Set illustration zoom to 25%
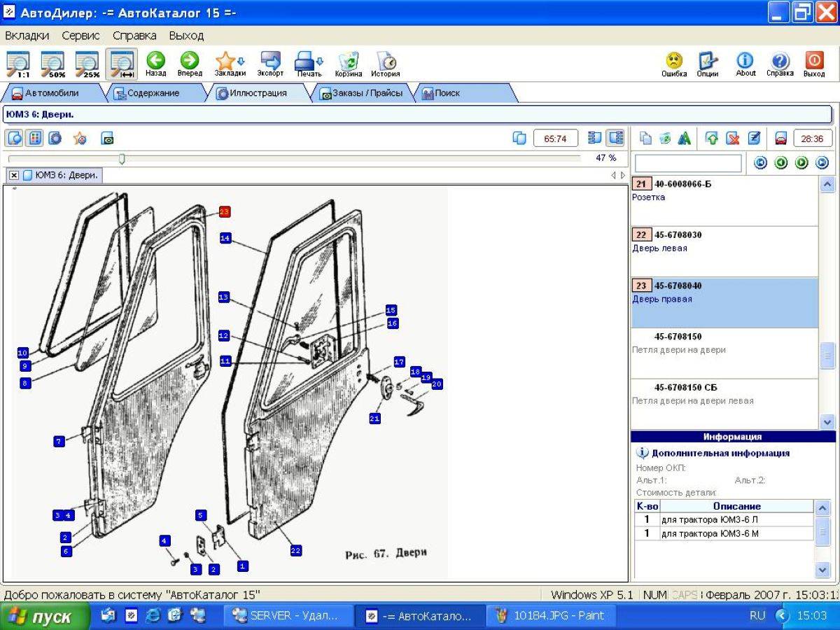This screenshot has height=630, width=840. [x=87, y=64]
